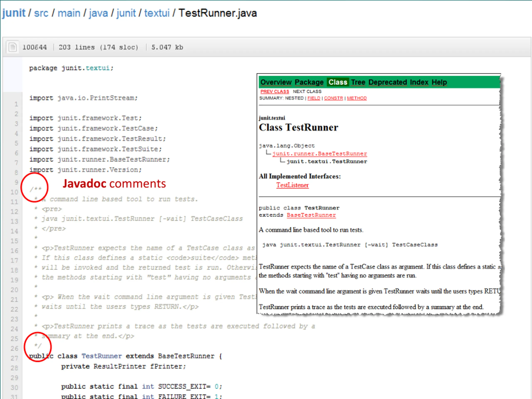Click the 'import java.io.PrintStream;' line

click(84, 98)
